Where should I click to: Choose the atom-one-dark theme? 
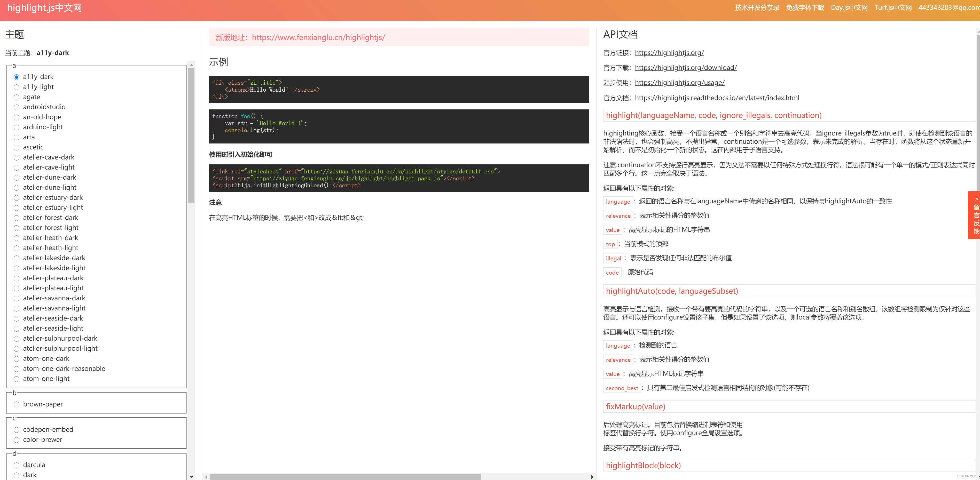(16, 359)
